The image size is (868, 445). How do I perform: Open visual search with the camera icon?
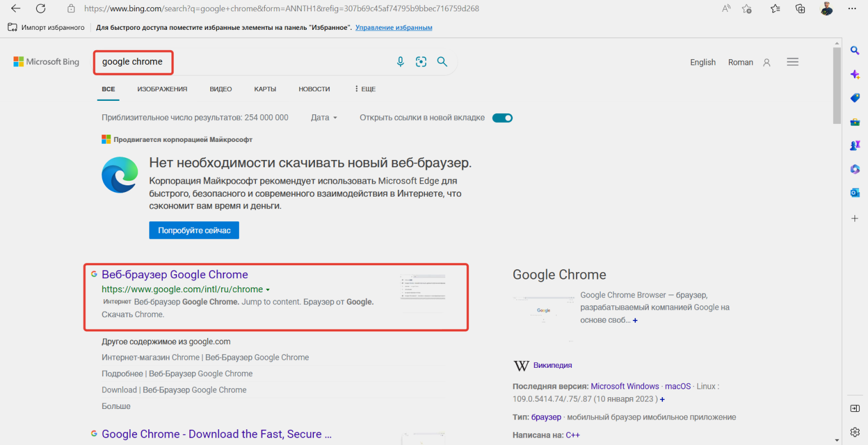pyautogui.click(x=421, y=62)
